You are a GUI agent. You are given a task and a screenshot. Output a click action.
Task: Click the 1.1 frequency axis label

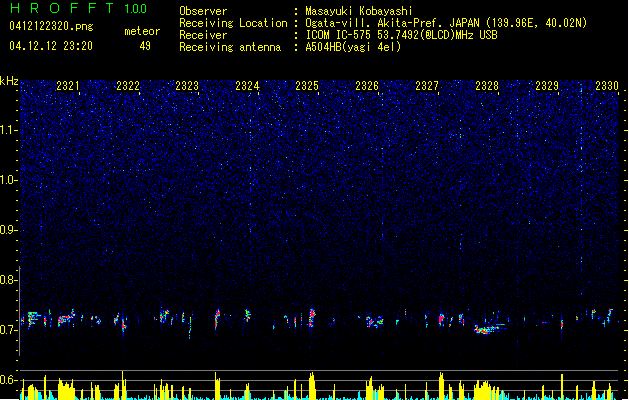[8, 130]
